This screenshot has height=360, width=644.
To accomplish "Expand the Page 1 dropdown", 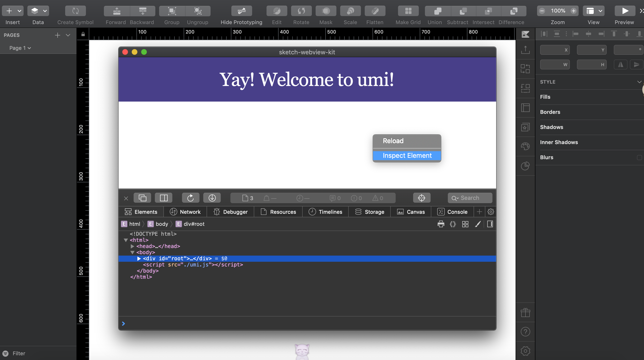I will (20, 48).
